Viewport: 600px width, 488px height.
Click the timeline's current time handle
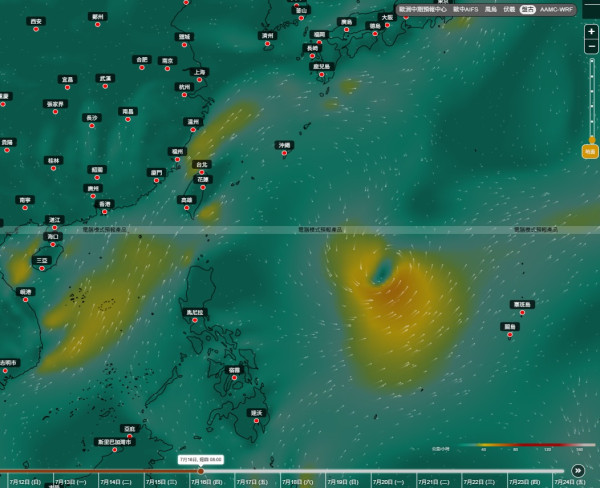coord(201,471)
